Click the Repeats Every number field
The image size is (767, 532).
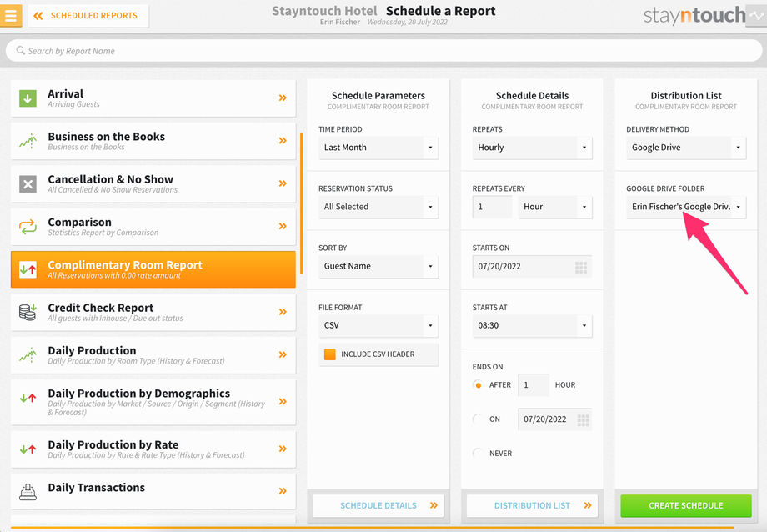click(492, 207)
